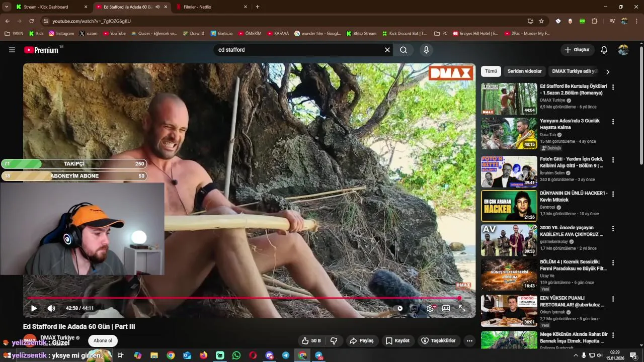644x362 pixels.
Task: Open the Chrome extensions puzzle icon
Action: click(x=595, y=21)
